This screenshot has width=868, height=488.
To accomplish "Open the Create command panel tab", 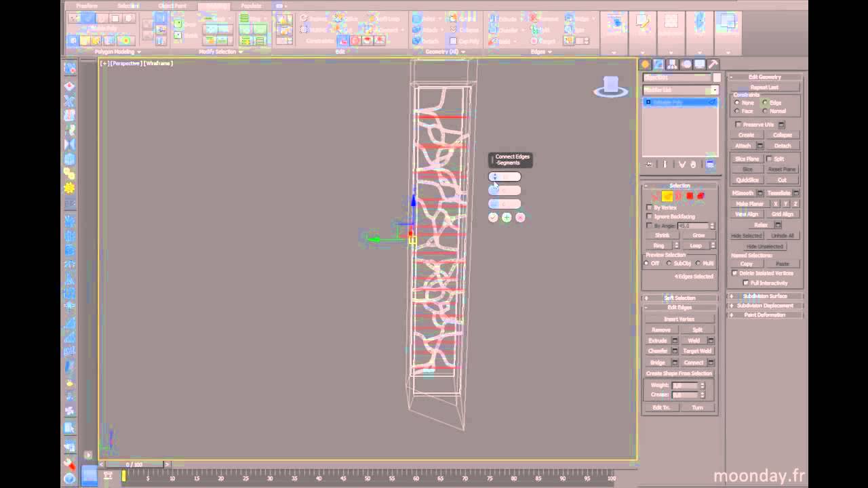I will coord(646,64).
